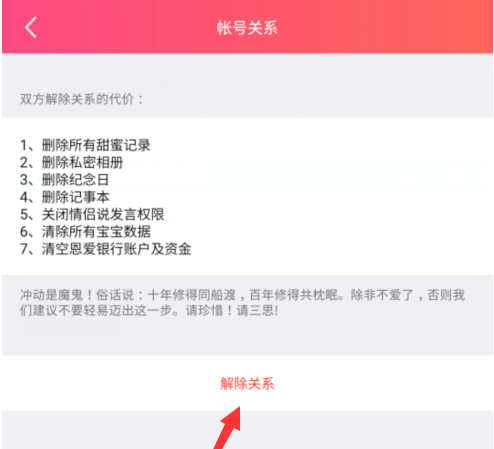Select item 7 清空恩爱银行账户及资金
494x449 pixels.
click(x=106, y=249)
